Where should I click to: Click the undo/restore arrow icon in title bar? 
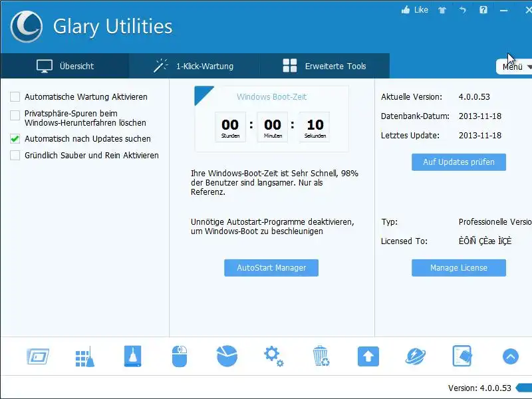(x=463, y=10)
